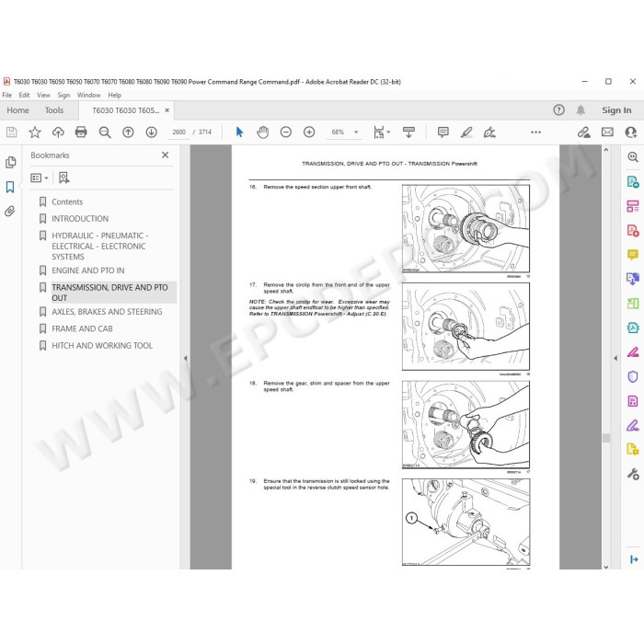644x644 pixels.
Task: Select the highlight pen tool
Action: click(466, 132)
